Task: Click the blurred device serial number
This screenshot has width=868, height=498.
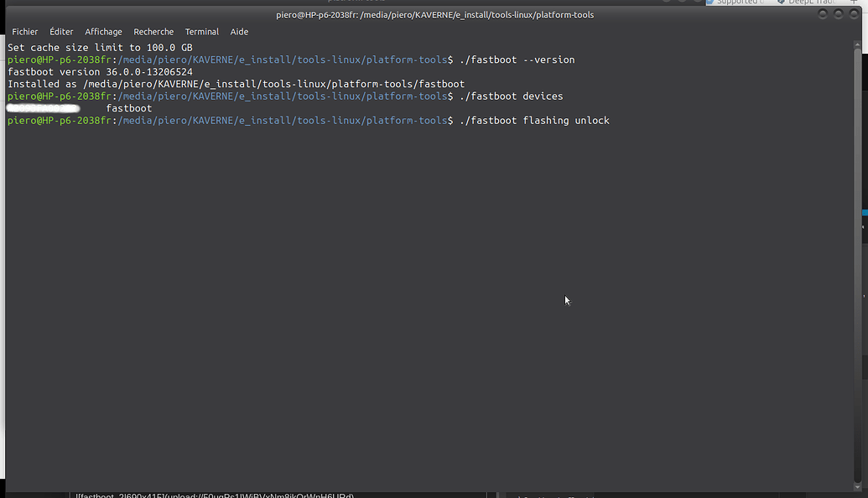Action: point(43,109)
